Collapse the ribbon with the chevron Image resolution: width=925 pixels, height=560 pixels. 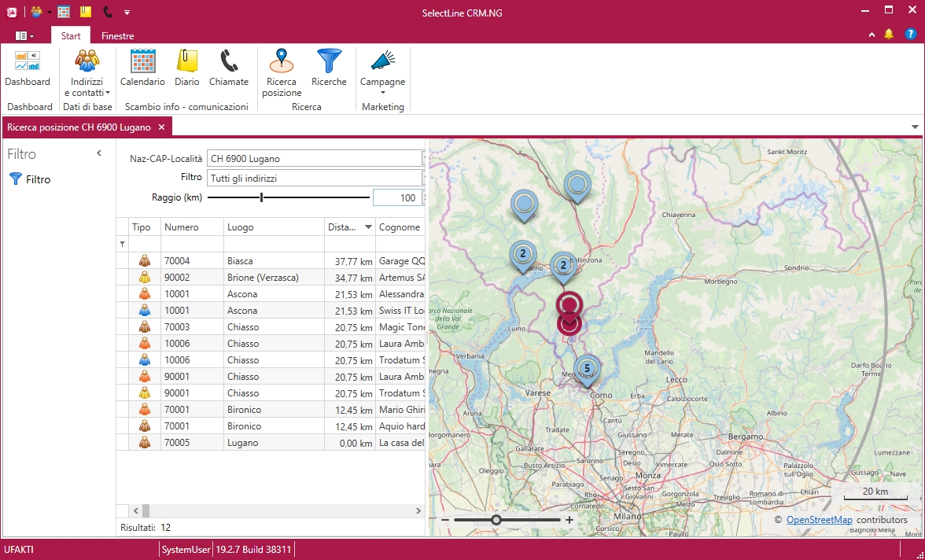872,35
